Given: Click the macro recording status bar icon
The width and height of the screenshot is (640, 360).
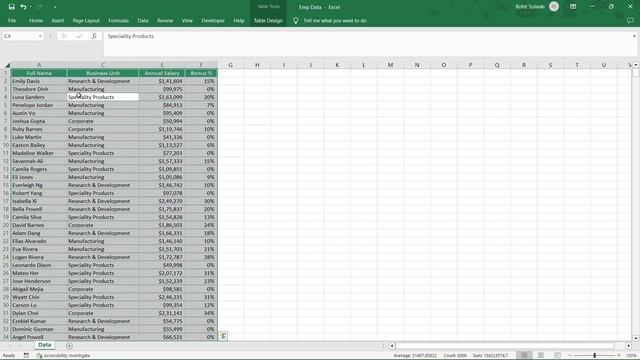Looking at the screenshot, I should click(26, 356).
